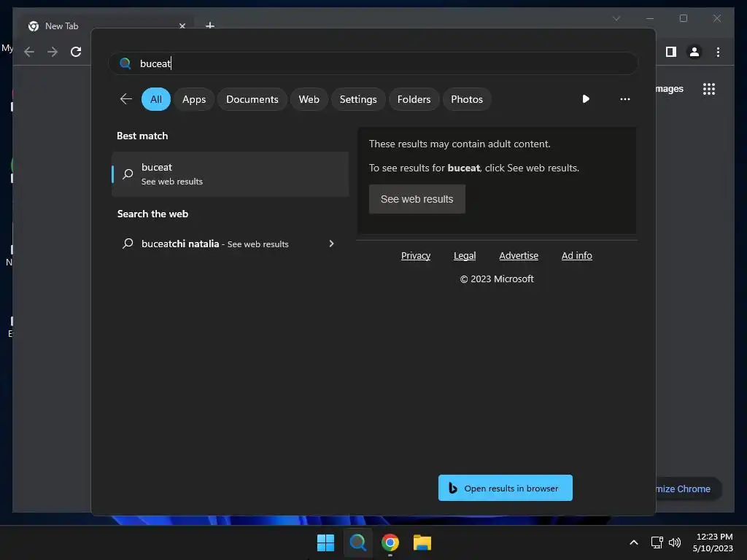Click Open results in browser button
Screen dimensions: 747x560
pyautogui.click(x=505, y=488)
